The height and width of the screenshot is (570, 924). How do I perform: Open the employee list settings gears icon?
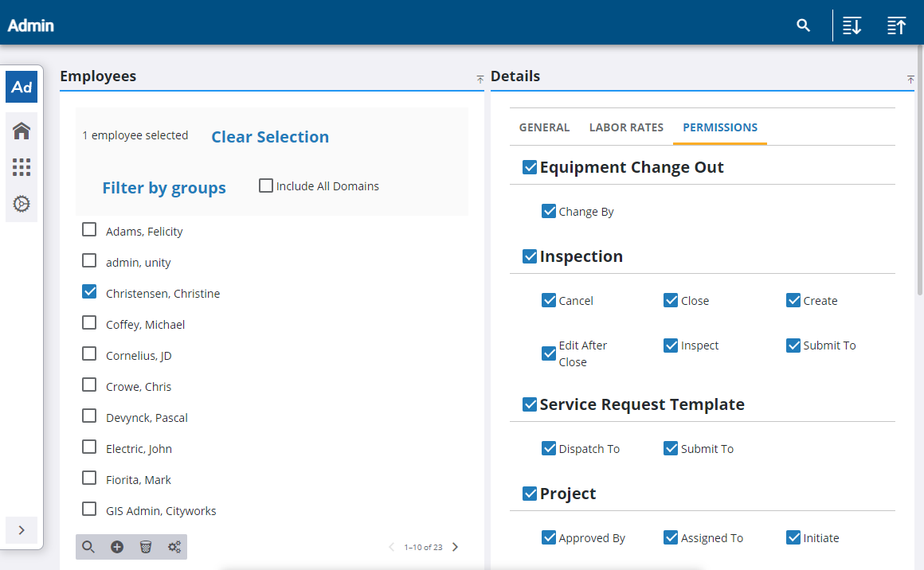(x=174, y=547)
